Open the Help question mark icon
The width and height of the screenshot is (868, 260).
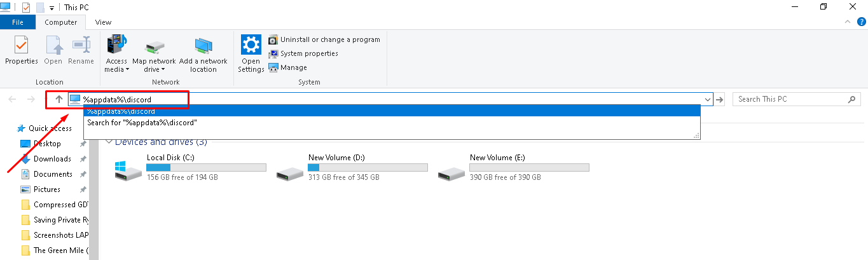pos(862,22)
